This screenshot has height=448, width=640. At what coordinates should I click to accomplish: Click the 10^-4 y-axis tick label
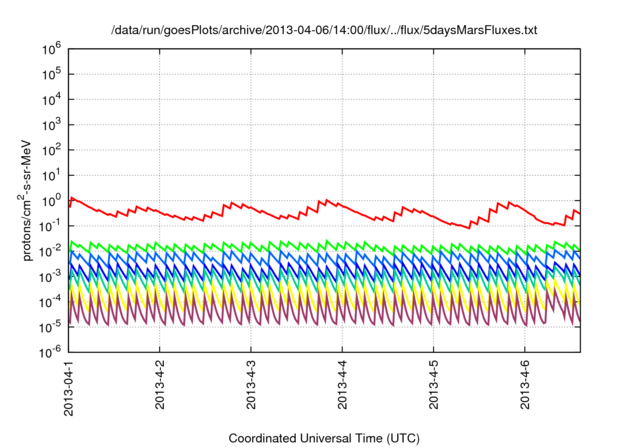pos(50,302)
